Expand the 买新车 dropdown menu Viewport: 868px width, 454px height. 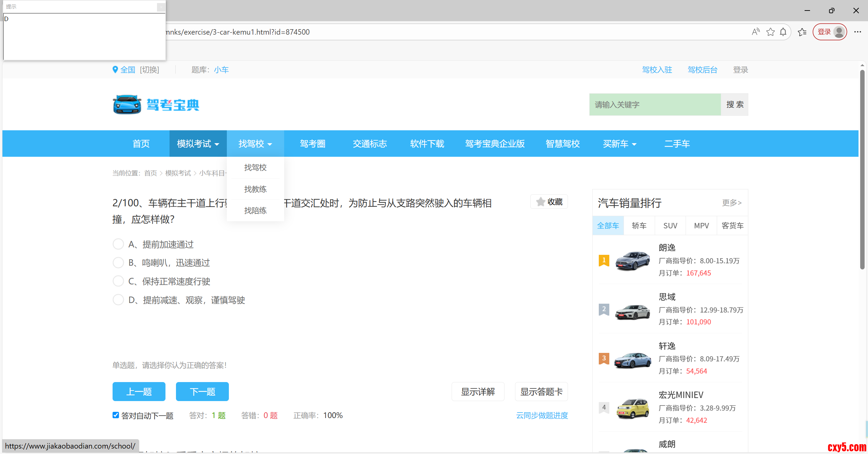point(619,144)
